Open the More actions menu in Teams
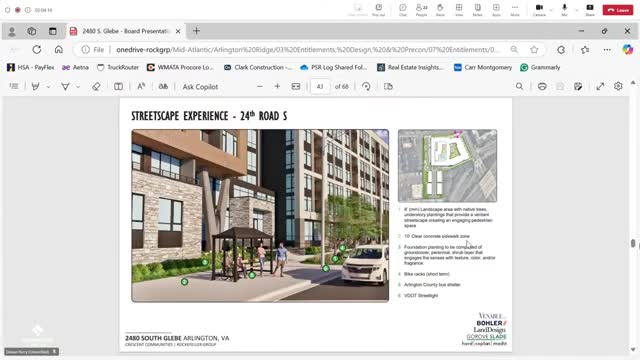 point(515,10)
